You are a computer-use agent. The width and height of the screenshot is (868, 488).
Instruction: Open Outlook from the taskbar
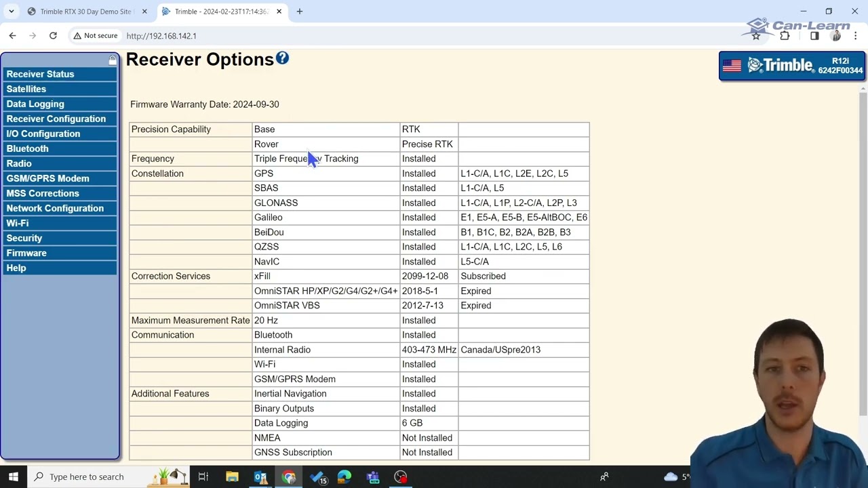[x=260, y=476]
